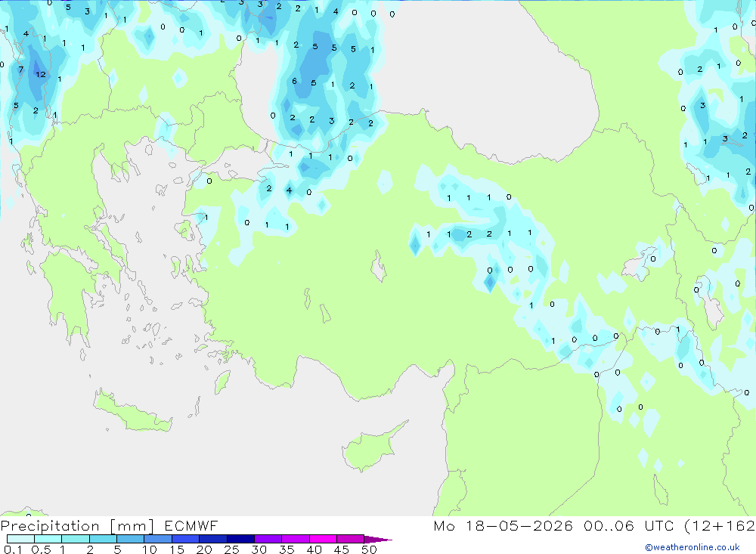
Task: Click the legend label '0.1'
Action: [x=13, y=549]
